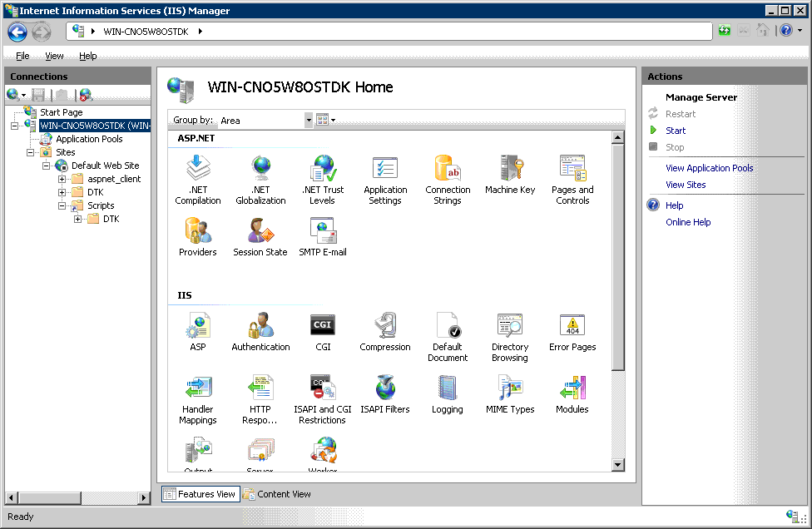Open the Error Pages icon
This screenshot has height=529, width=812.
[572, 326]
